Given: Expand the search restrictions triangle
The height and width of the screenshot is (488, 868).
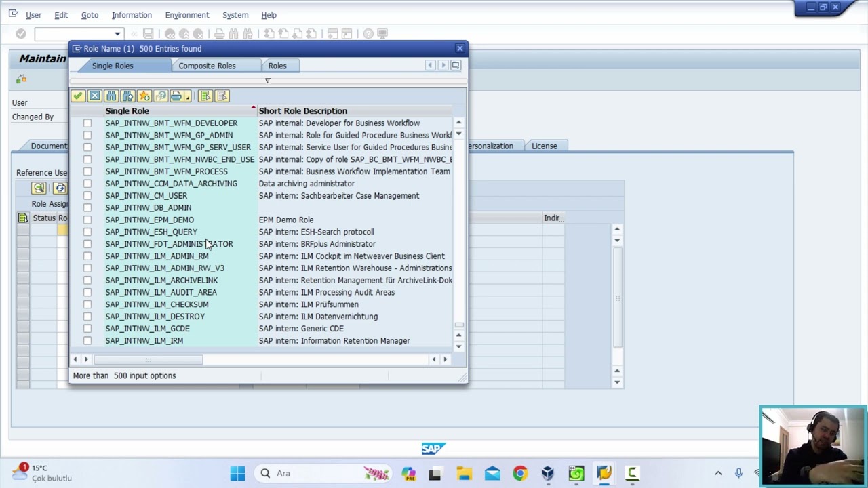Looking at the screenshot, I should pyautogui.click(x=268, y=81).
